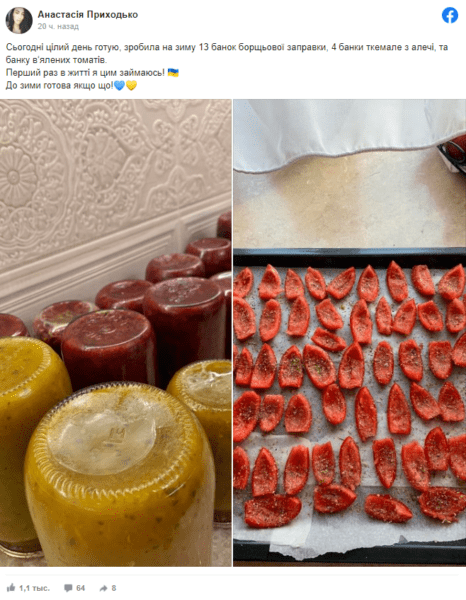Screen dimensions: 466x600
Task: Click the yellow tkemali jar in photo
Action: point(119,474)
